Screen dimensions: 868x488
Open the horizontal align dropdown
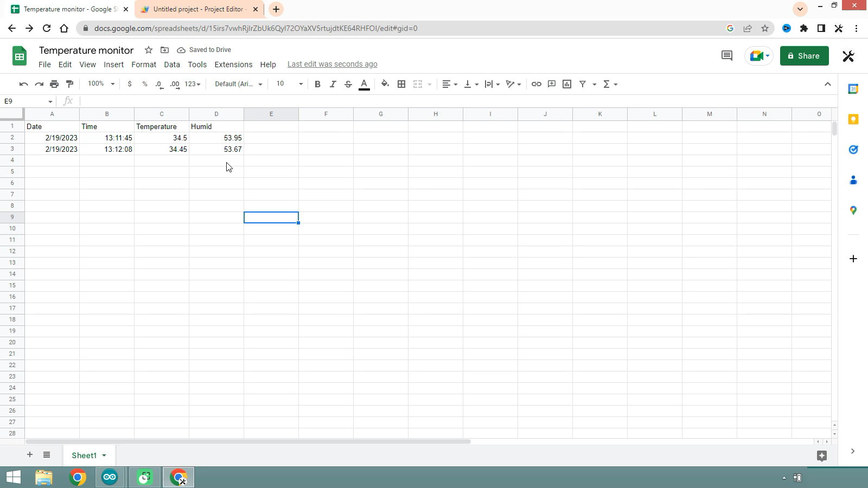pos(450,84)
